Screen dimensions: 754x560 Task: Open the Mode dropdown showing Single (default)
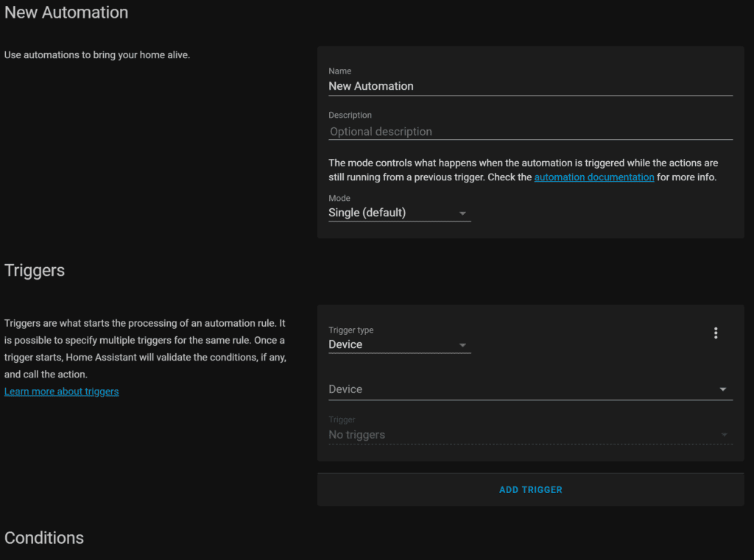(x=400, y=213)
